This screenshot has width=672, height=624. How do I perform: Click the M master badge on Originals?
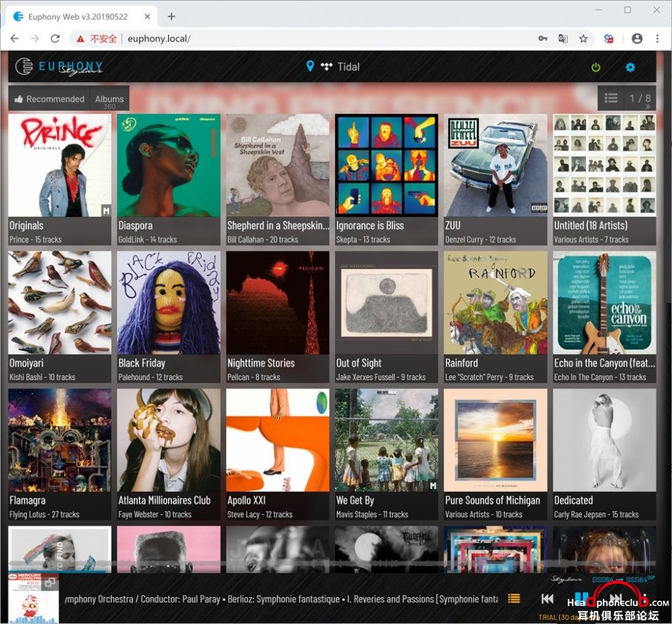(106, 210)
